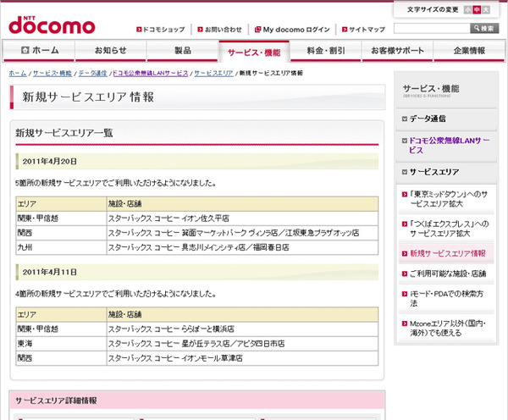Open the サイトマップ link

point(358,29)
